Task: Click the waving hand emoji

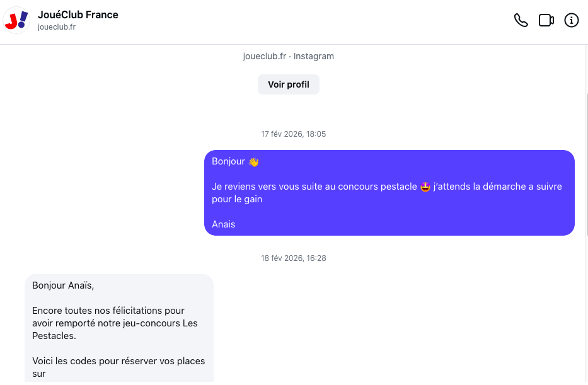Action: point(253,162)
